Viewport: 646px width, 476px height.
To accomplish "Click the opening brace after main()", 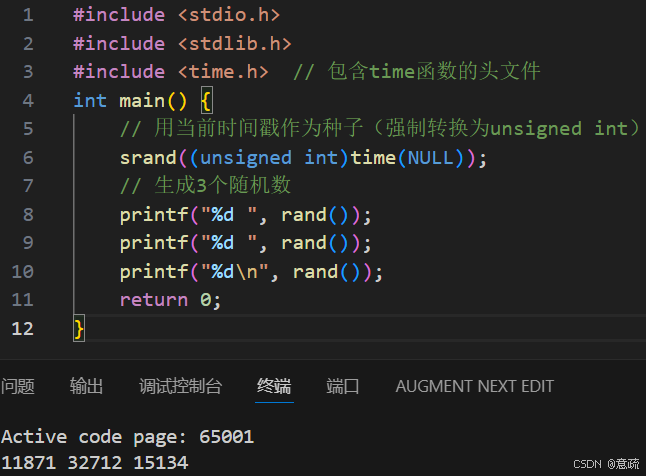I will (206, 101).
